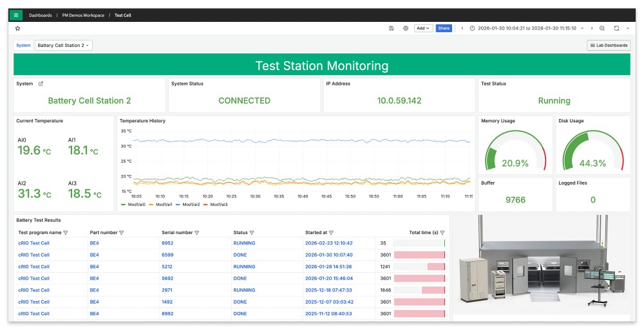This screenshot has width=644, height=330.
Task: Click the Share button
Action: [444, 28]
